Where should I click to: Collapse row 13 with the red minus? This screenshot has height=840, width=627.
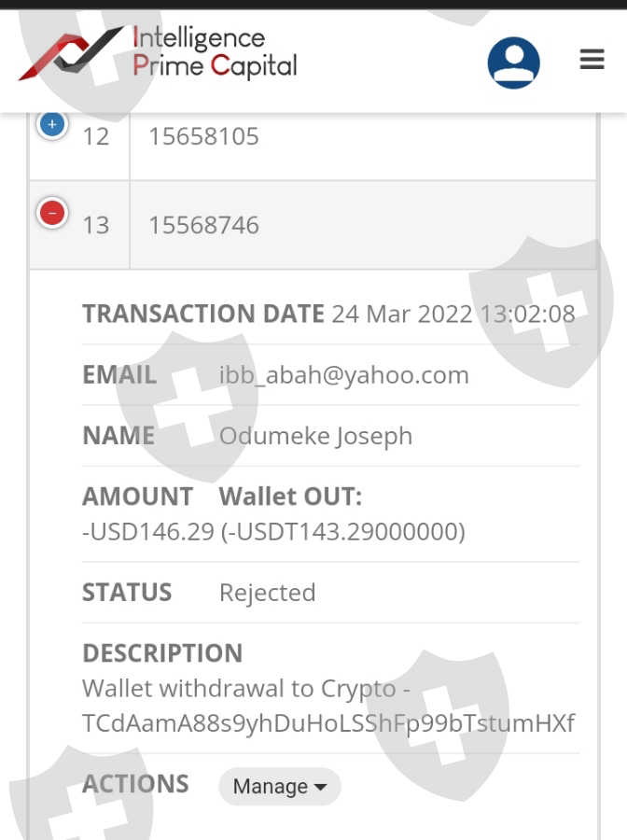(52, 213)
